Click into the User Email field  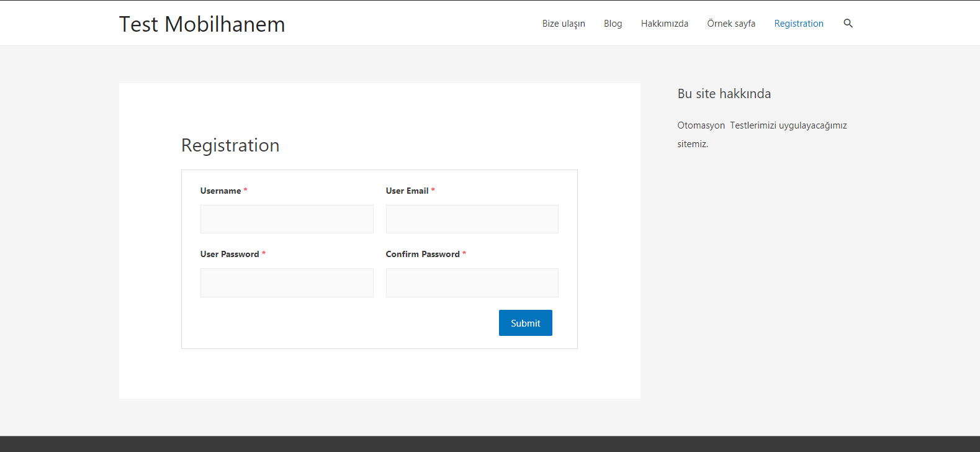tap(472, 219)
